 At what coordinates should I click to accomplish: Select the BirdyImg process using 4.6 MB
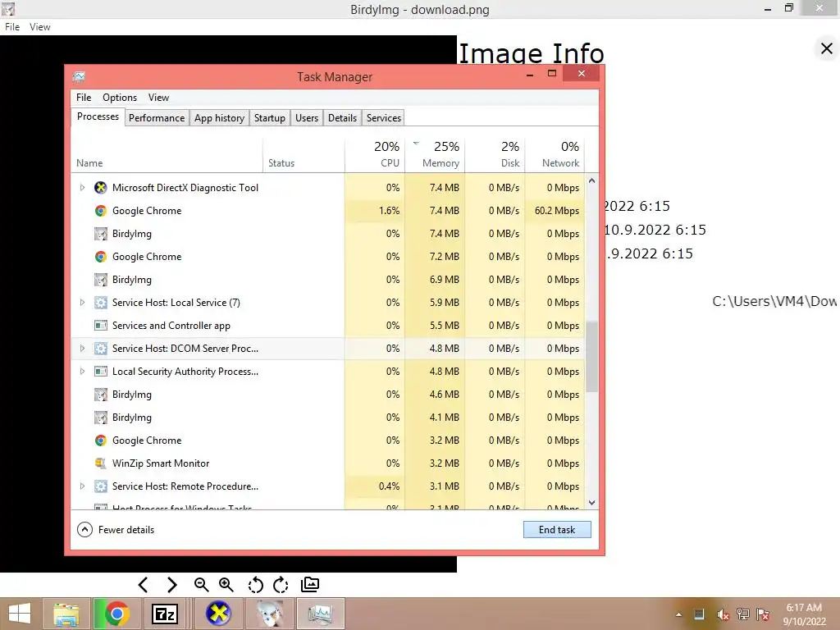[x=327, y=395]
